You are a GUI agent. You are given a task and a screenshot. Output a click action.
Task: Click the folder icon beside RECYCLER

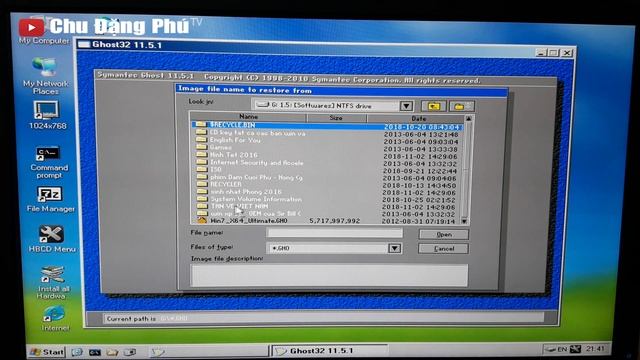[202, 184]
